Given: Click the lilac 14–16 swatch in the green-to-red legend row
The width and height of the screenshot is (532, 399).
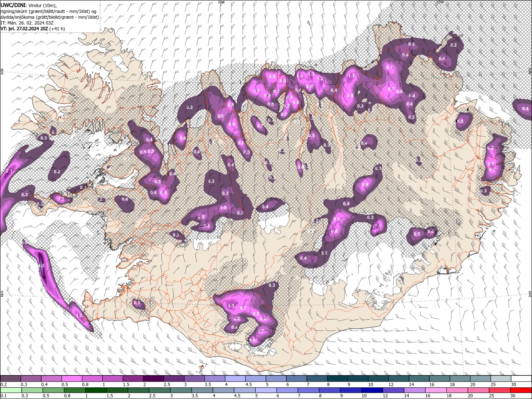Looking at the screenshot, I should (x=415, y=390).
